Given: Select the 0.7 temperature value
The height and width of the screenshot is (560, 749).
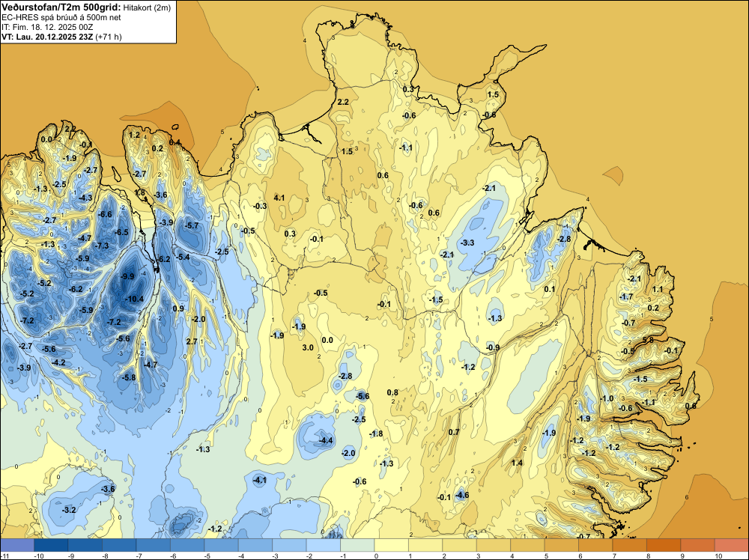Looking at the screenshot, I should (454, 432).
